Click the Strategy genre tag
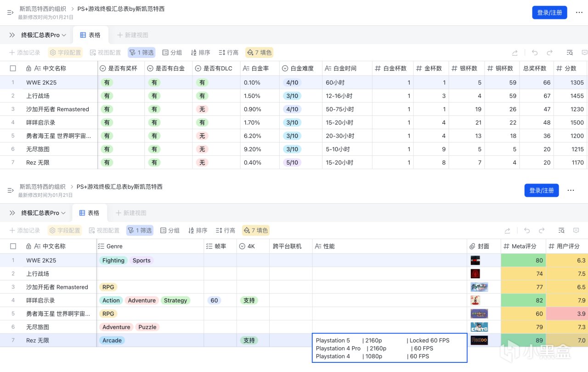 [x=175, y=300]
